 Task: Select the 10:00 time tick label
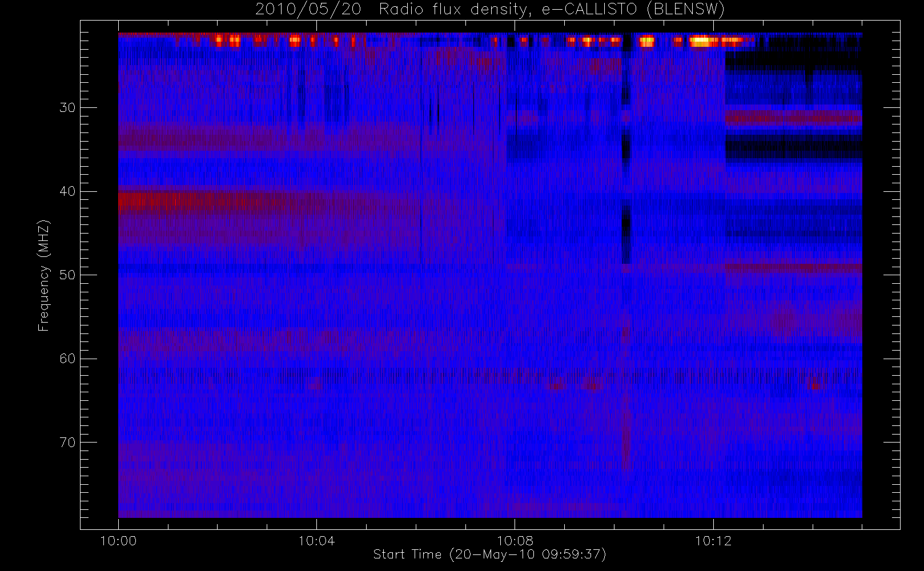pos(118,541)
